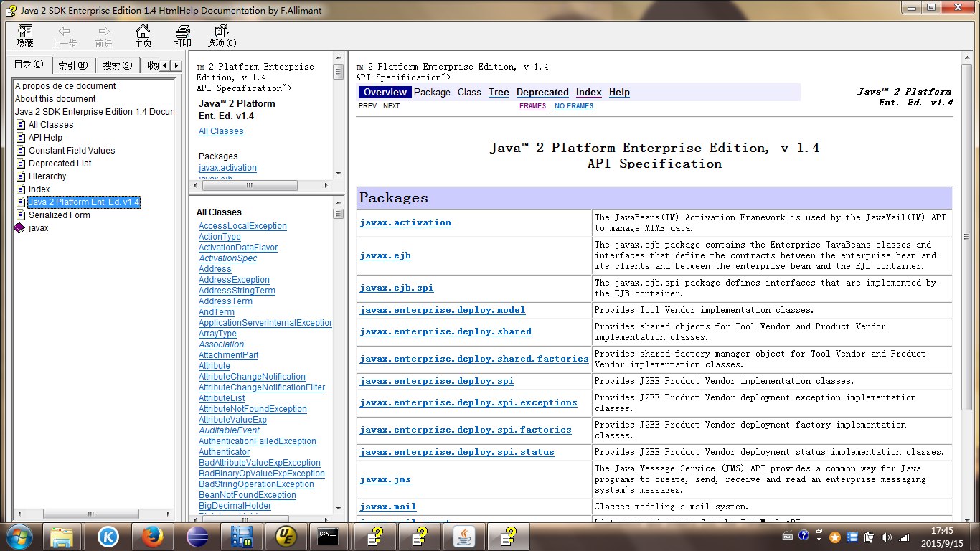Open the javax.enterprise.deploy.spi.status link

click(457, 452)
